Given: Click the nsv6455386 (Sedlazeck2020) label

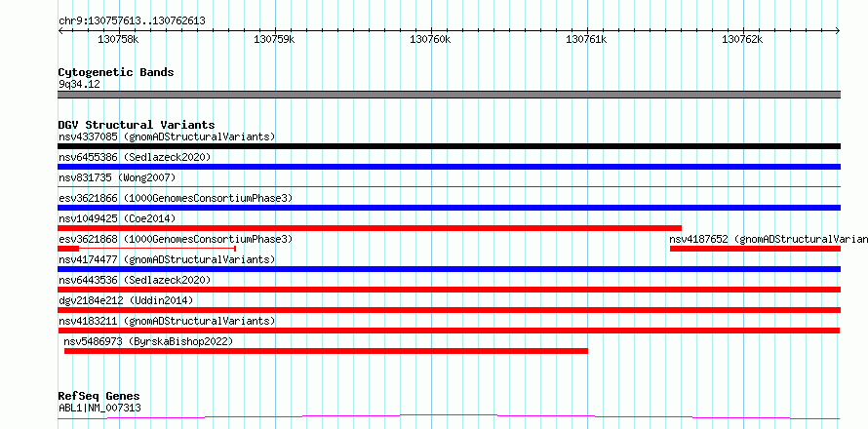Looking at the screenshot, I should pyautogui.click(x=135, y=157).
